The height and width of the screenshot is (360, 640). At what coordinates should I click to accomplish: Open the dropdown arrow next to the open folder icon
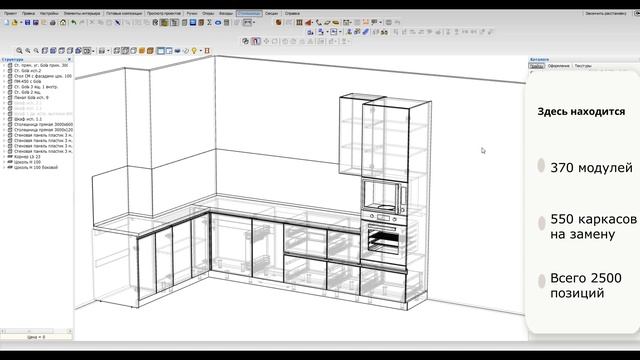pos(21,22)
